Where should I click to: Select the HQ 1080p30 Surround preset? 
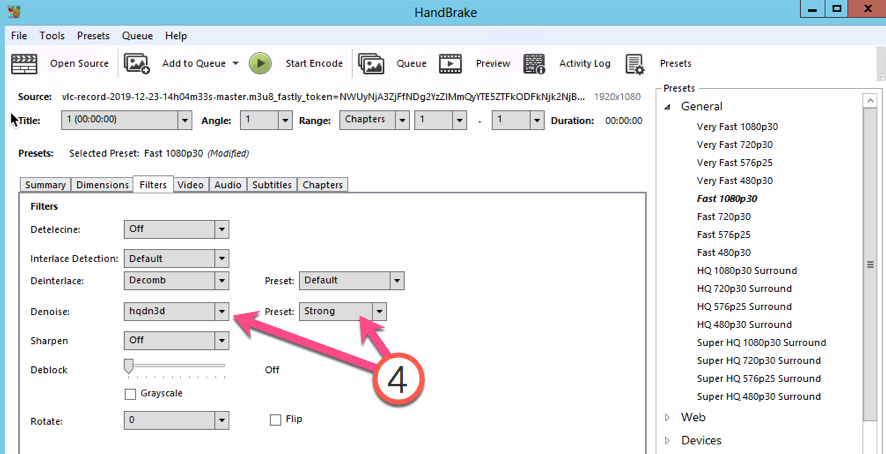click(x=747, y=271)
